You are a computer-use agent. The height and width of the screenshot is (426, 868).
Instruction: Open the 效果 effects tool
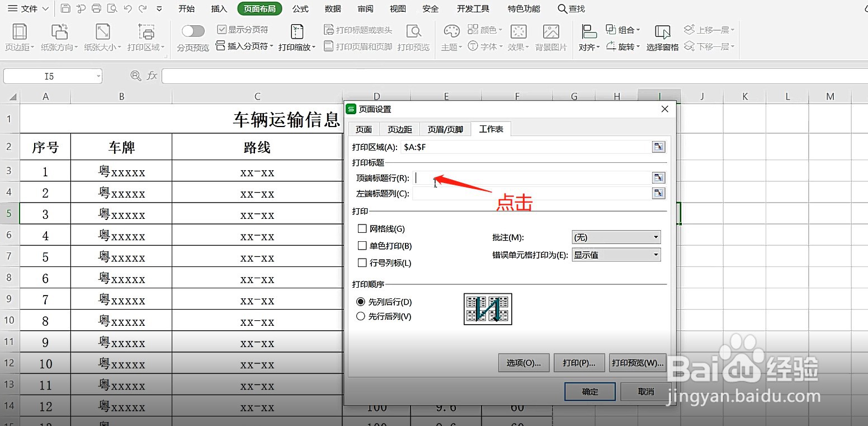(518, 38)
